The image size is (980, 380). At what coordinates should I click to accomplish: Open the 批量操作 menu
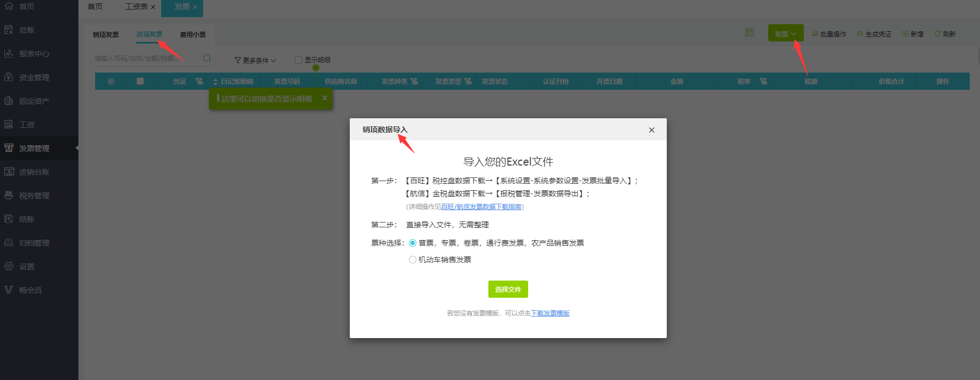[829, 34]
